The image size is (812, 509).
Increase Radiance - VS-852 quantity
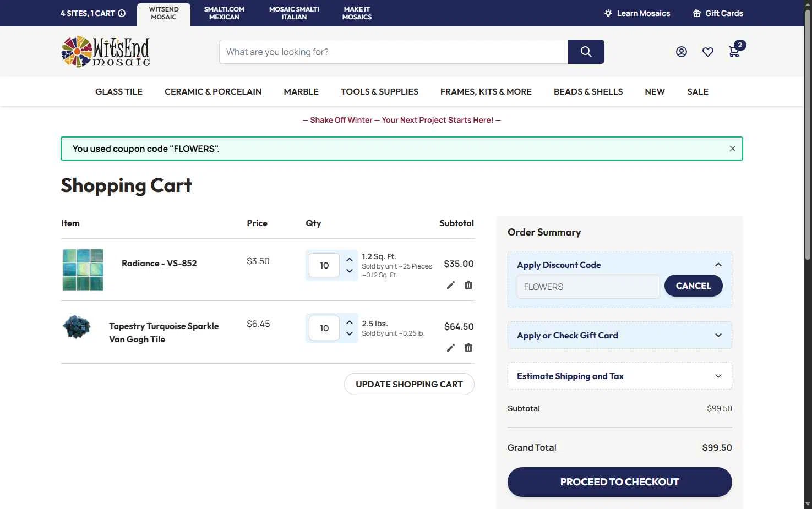[350, 260]
